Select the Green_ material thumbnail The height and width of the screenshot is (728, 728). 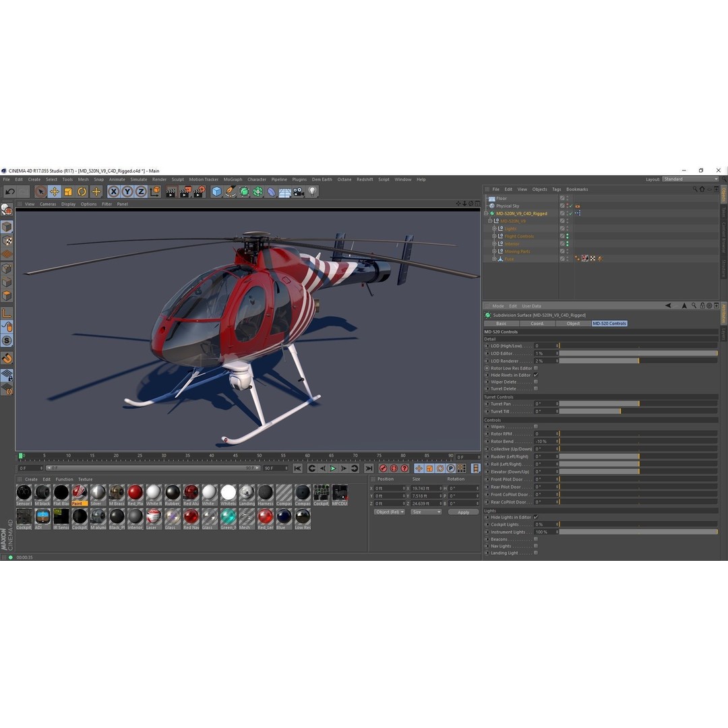point(228,519)
